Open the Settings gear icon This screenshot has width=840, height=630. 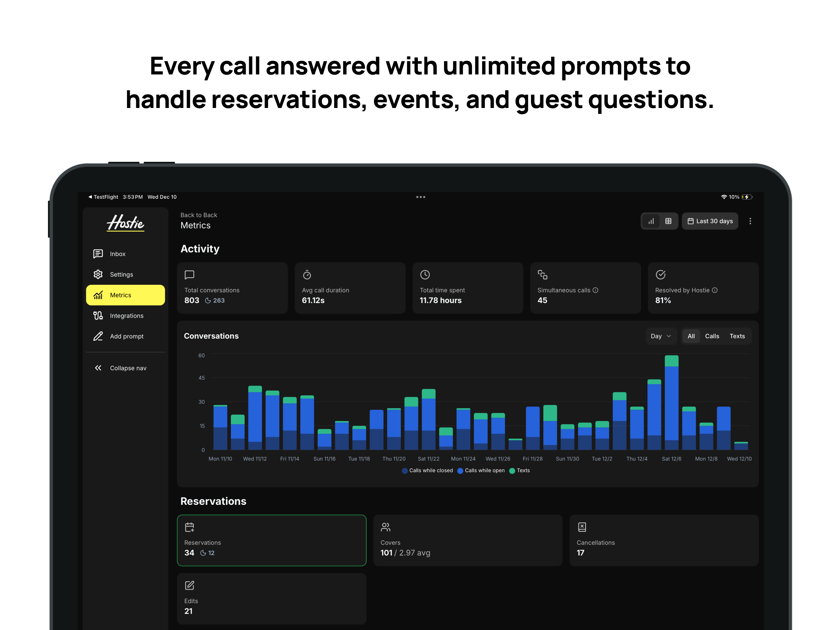point(98,274)
